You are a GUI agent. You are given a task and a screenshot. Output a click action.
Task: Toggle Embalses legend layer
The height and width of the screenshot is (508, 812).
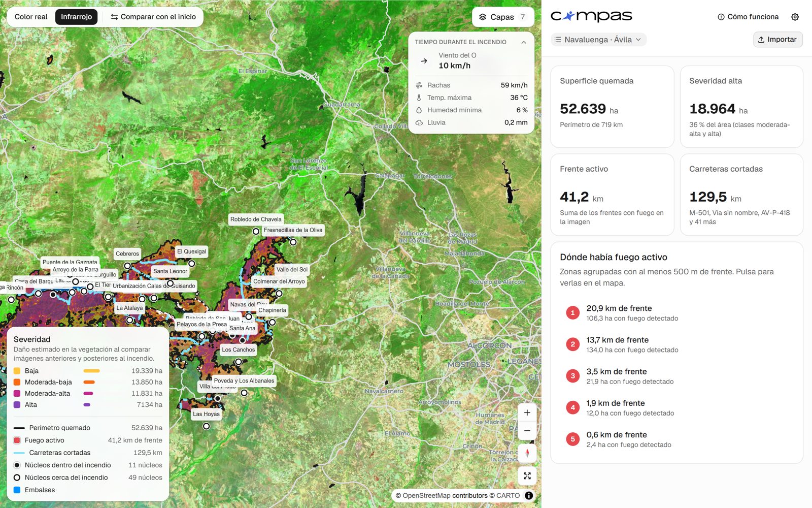(x=88, y=490)
